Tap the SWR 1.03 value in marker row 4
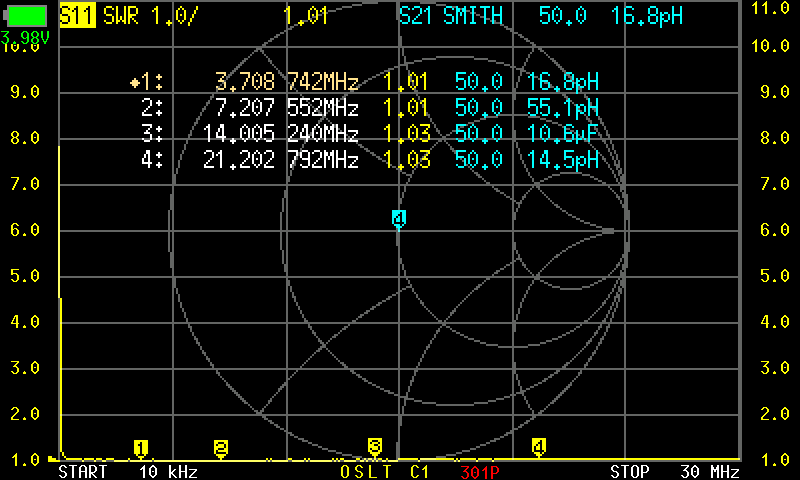 [407, 160]
